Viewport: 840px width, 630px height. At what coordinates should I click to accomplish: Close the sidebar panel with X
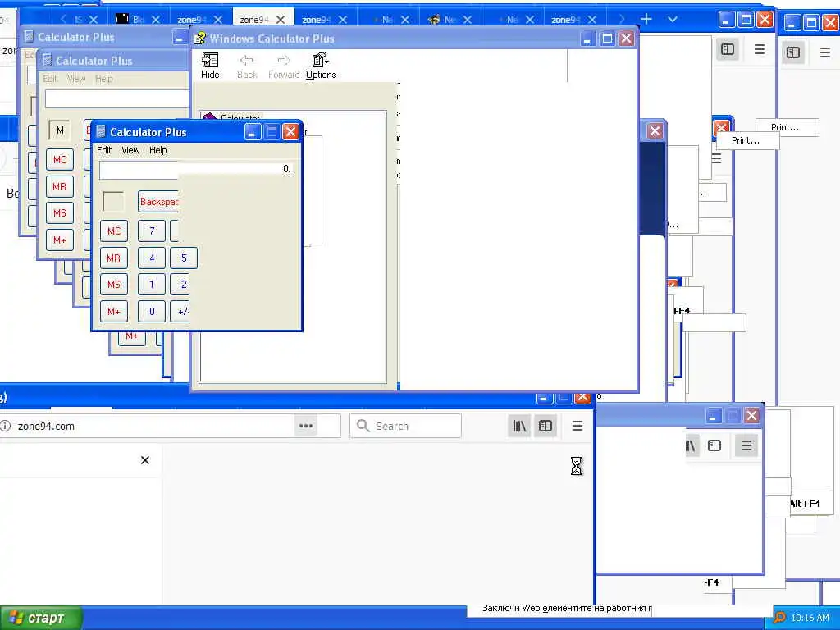(x=144, y=460)
